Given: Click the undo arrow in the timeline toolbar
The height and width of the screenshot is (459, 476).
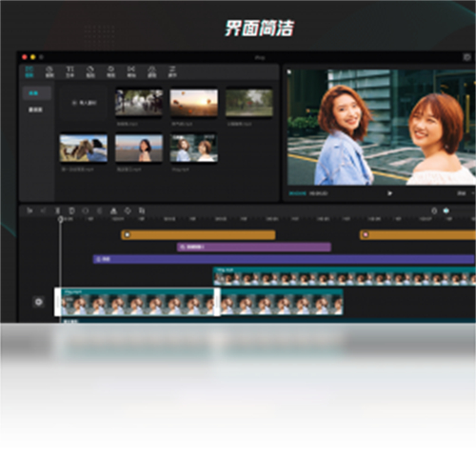Looking at the screenshot, I should [44, 210].
